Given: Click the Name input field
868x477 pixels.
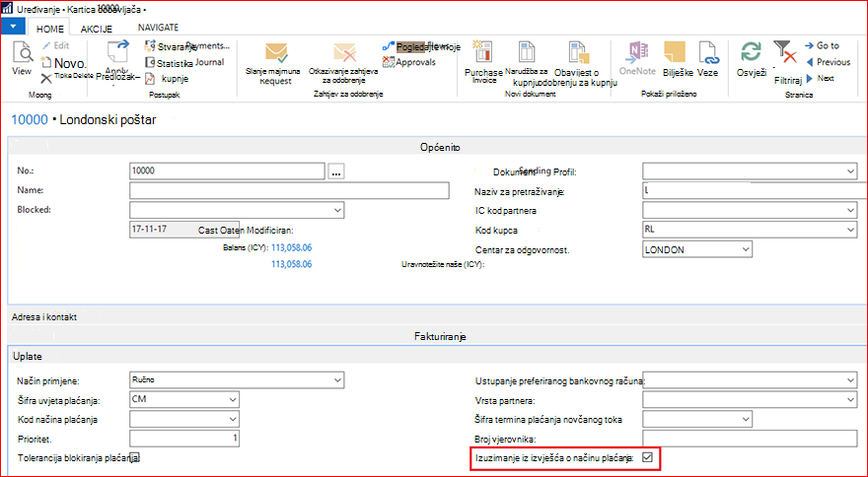Looking at the screenshot, I should coord(289,190).
